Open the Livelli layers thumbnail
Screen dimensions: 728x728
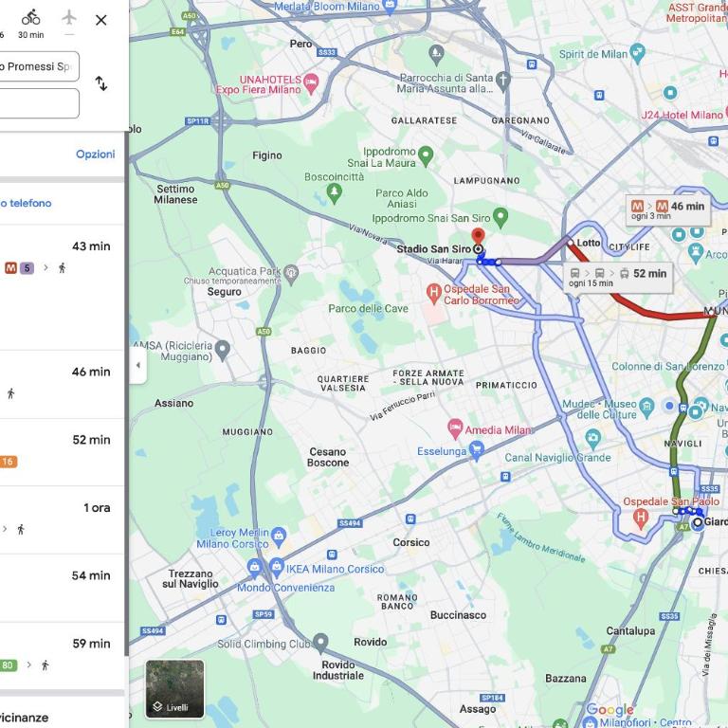174,689
